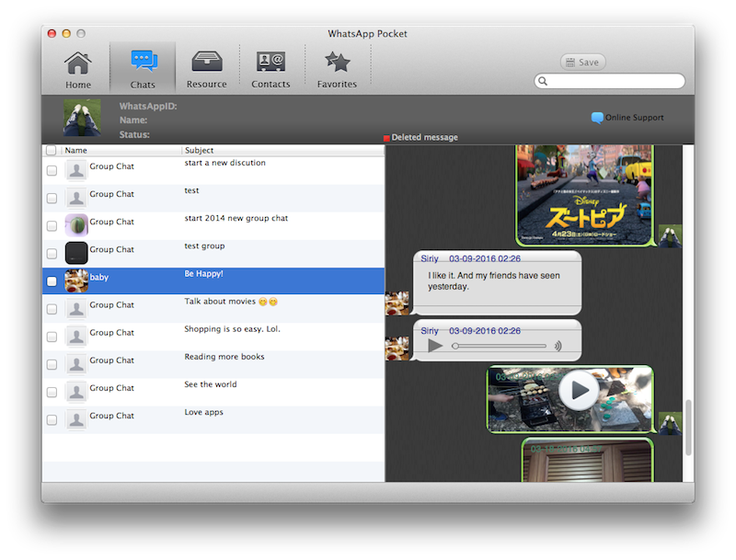The height and width of the screenshot is (560, 736).
Task: Click the voice message progress slider
Action: coord(499,346)
